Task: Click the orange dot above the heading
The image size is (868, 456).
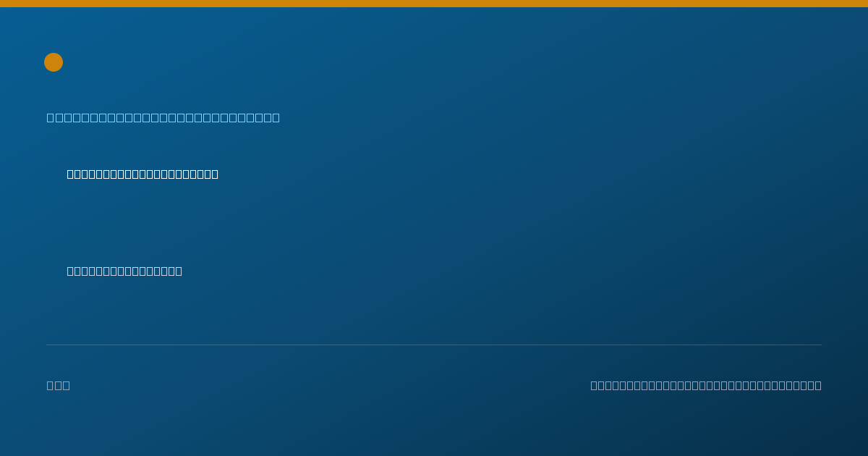Action: (54, 62)
